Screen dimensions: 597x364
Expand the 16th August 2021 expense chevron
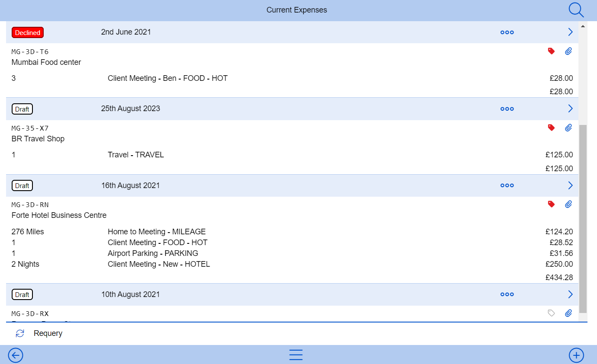click(x=570, y=185)
